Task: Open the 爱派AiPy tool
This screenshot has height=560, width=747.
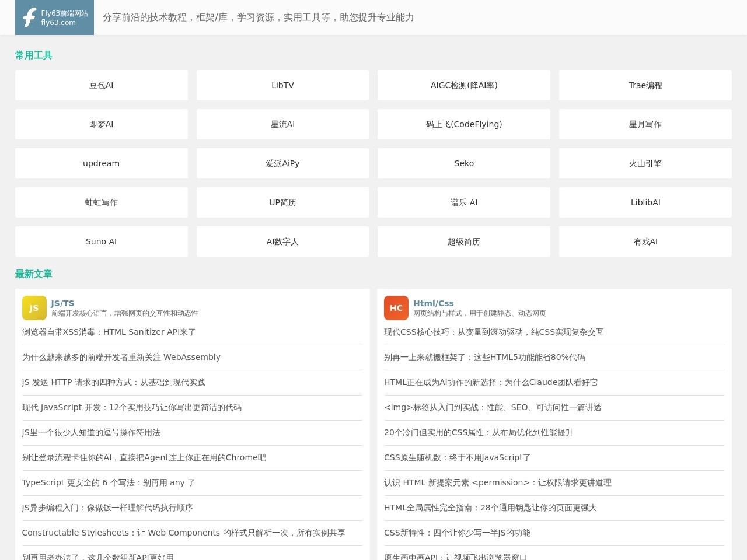Action: [x=282, y=163]
